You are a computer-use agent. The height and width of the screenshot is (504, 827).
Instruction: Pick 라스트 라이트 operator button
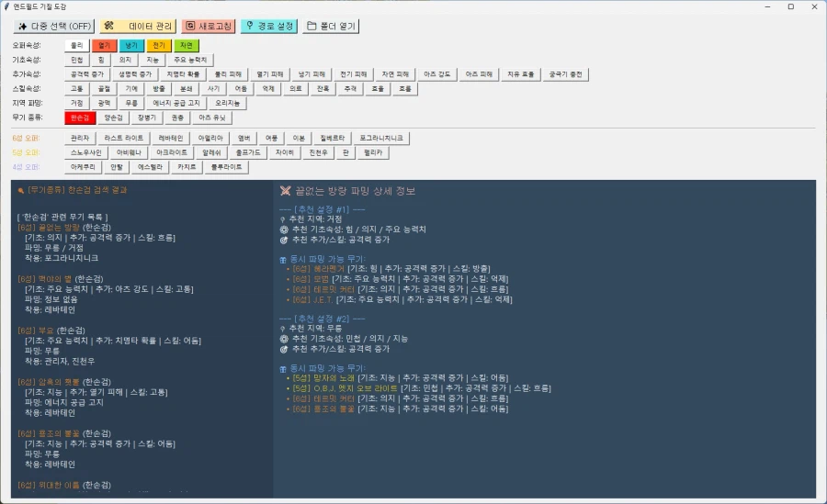point(124,138)
